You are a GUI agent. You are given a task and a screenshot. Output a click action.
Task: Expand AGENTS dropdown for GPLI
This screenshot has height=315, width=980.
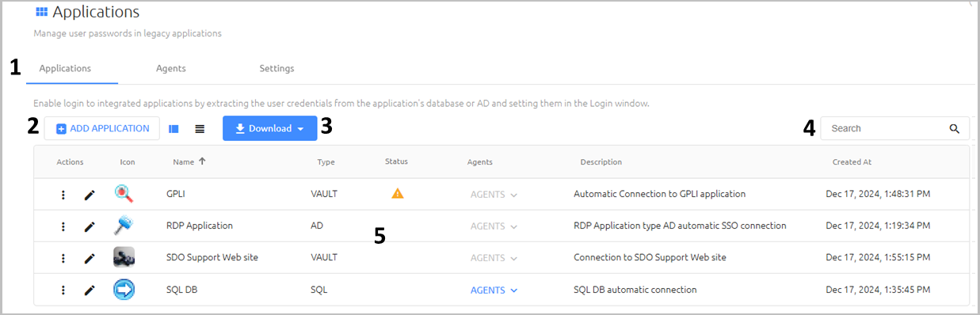click(494, 194)
